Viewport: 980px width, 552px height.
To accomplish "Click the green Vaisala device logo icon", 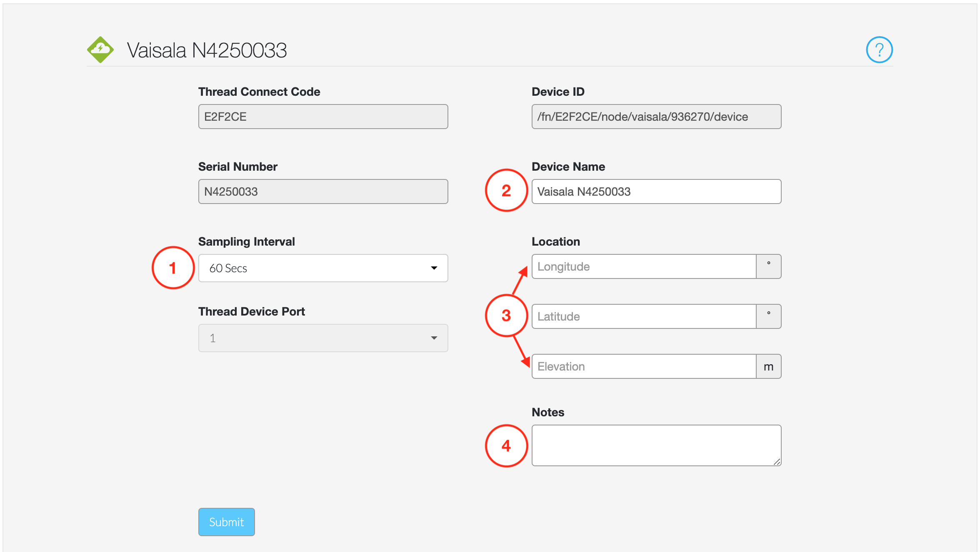I will click(x=100, y=50).
